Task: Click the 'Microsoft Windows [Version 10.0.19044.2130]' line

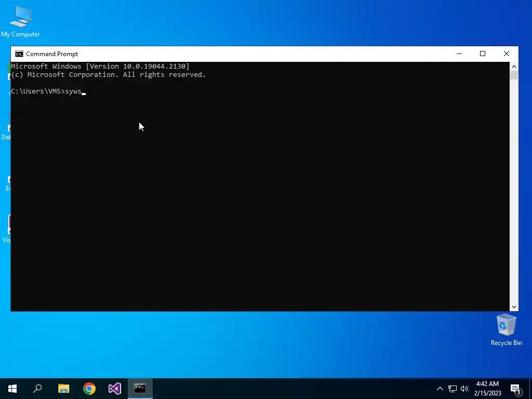Action: pyautogui.click(x=100, y=66)
